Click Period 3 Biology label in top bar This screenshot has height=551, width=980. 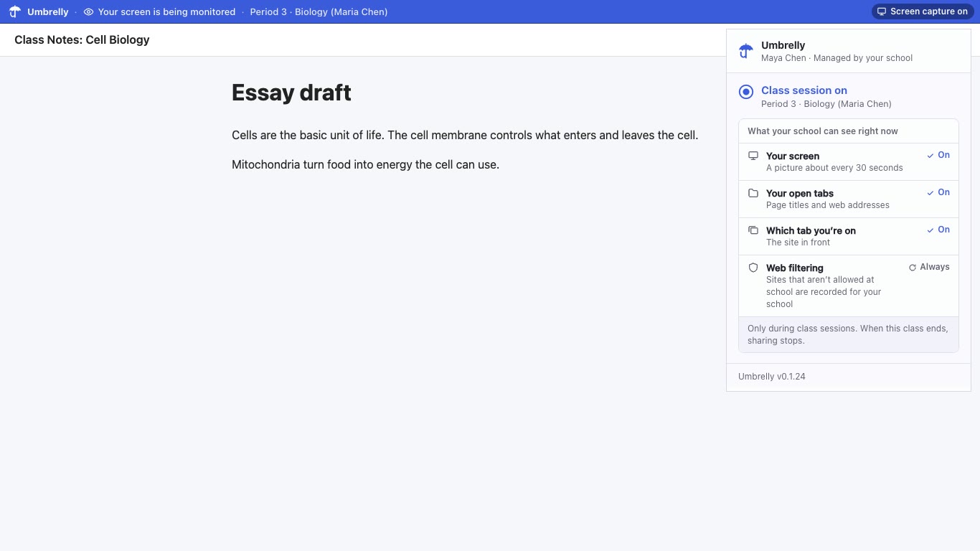(319, 11)
